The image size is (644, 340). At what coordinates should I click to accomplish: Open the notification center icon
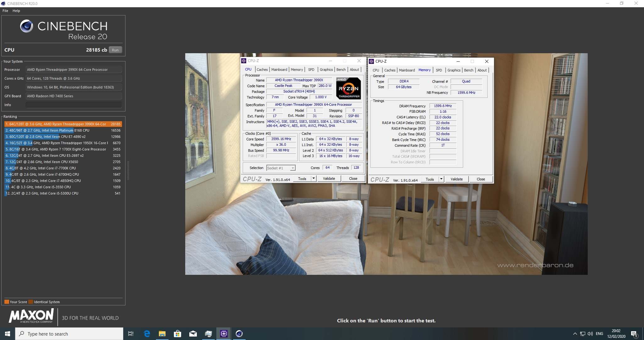point(634,334)
